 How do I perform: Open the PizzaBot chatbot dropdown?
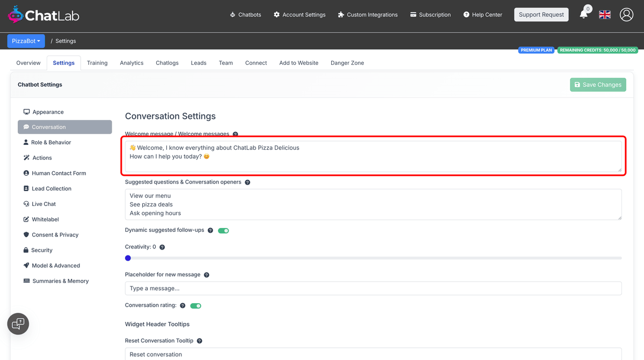coord(25,41)
